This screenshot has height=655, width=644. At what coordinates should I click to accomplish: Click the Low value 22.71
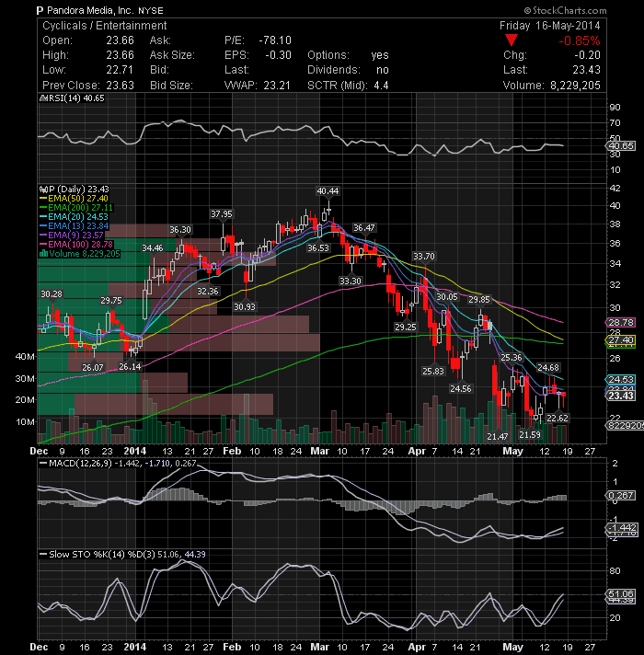click(x=120, y=70)
